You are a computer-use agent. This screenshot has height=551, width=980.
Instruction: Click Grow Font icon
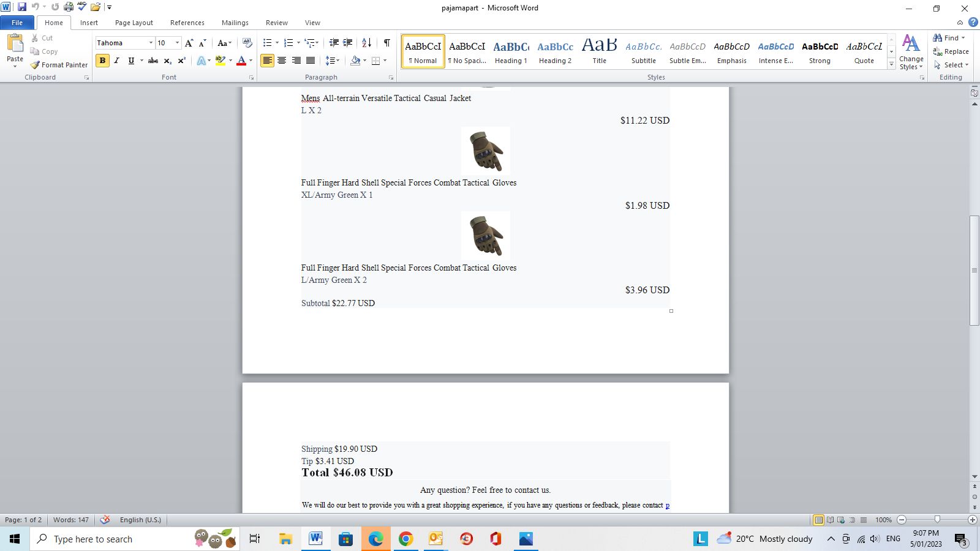tap(189, 43)
